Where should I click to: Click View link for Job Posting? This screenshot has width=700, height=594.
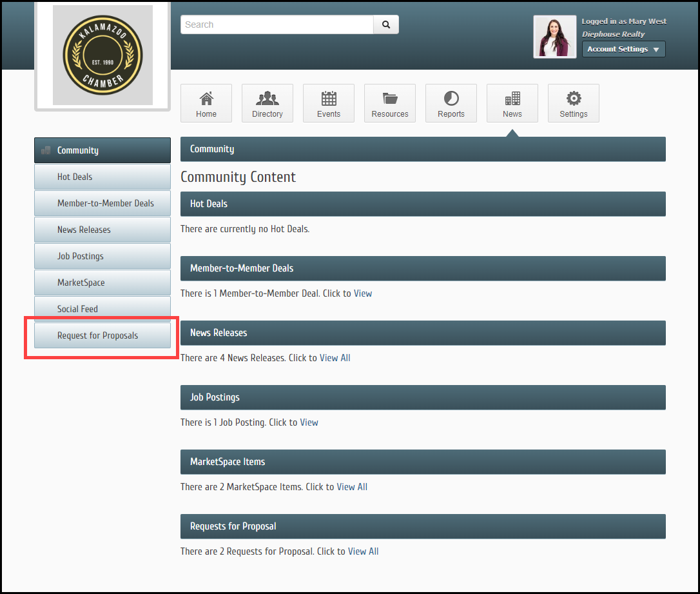click(x=309, y=422)
